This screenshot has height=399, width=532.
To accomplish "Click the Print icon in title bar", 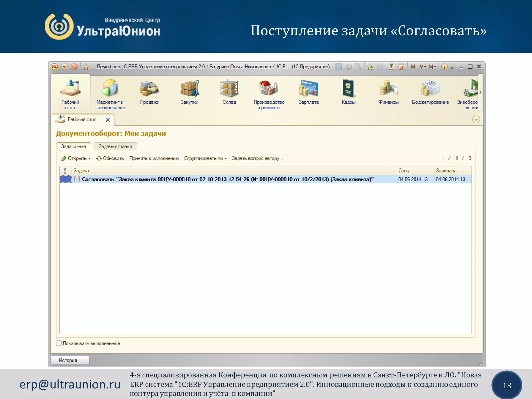I will tap(349, 67).
